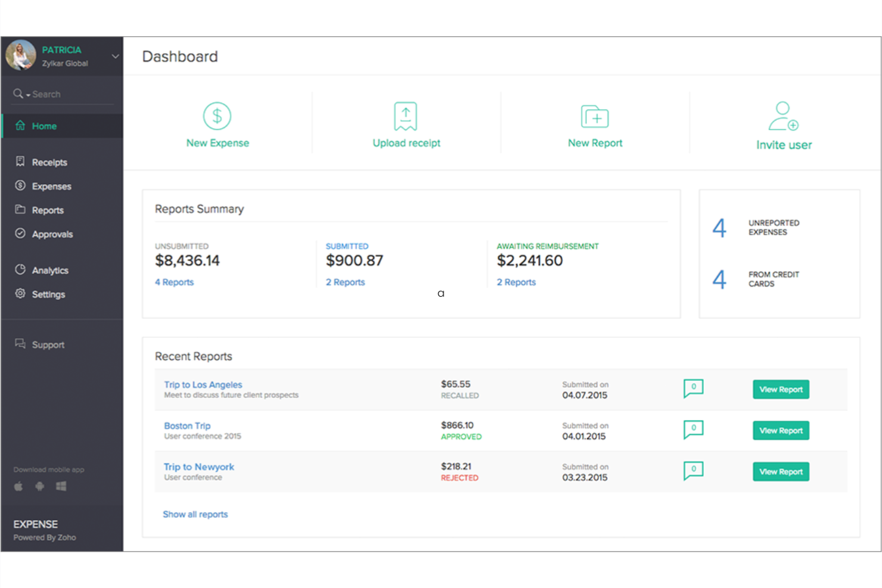Click the Analytics clock icon
Viewport: 882px width, 588px height.
coord(20,269)
